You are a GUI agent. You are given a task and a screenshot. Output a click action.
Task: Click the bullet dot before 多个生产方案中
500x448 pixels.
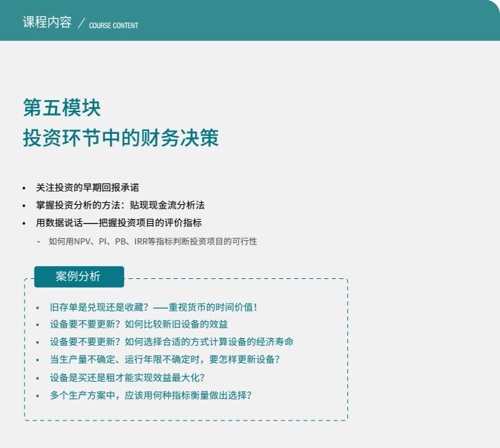(37, 396)
